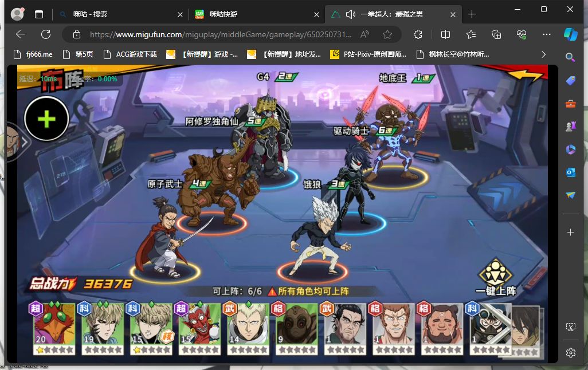This screenshot has height=370, width=588.
Task: Select the level 15 red demon hero card
Action: coord(199,329)
